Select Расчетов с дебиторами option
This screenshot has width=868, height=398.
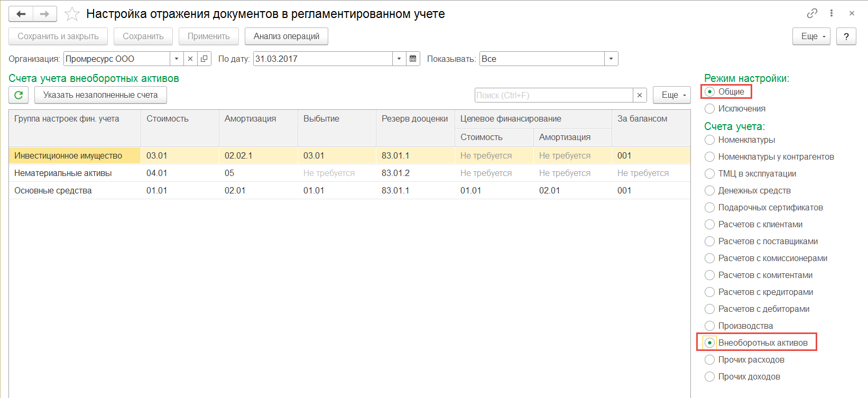[x=710, y=309]
